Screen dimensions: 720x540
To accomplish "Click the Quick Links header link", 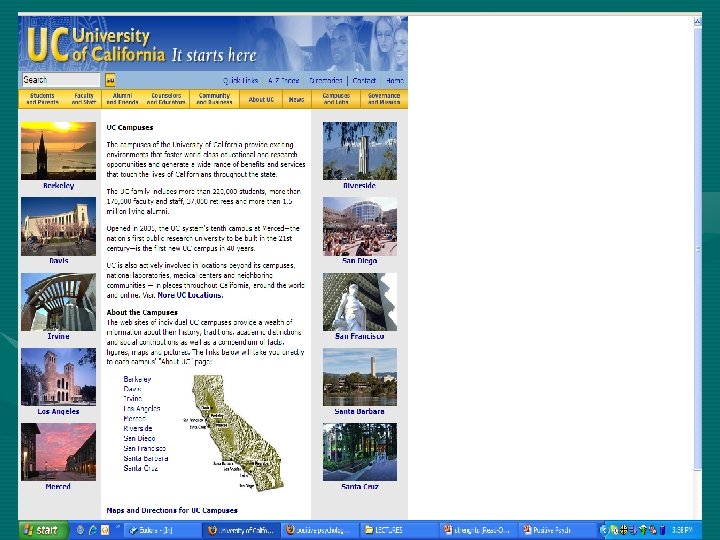I will pyautogui.click(x=240, y=80).
